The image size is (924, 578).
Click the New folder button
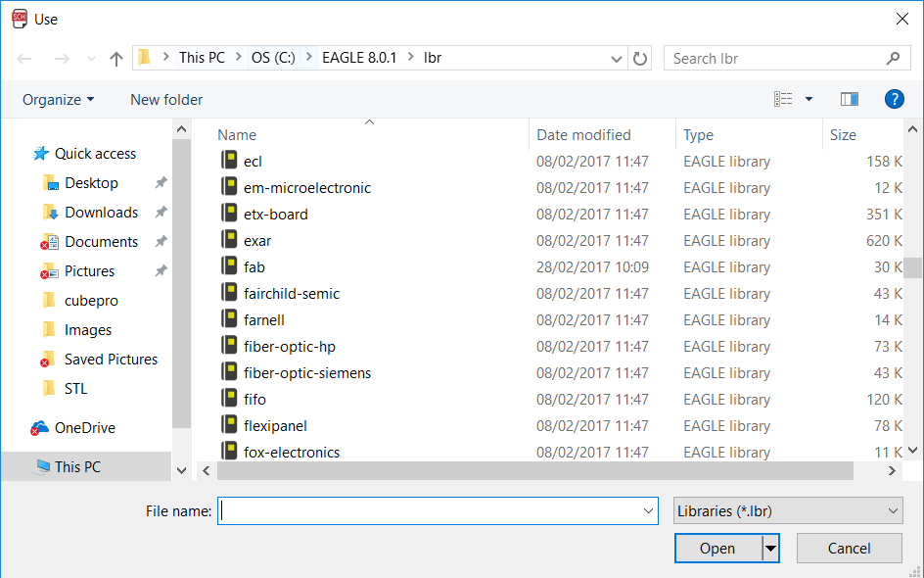166,100
